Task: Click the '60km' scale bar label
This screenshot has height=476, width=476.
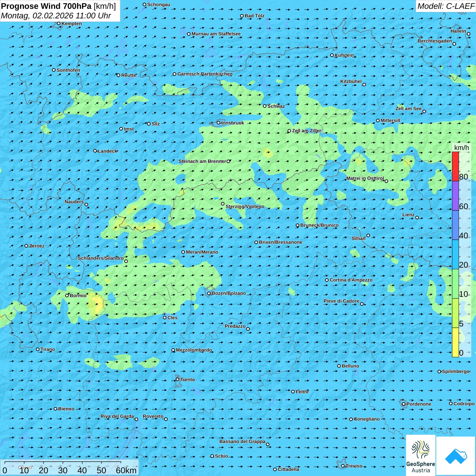Action: (x=126, y=470)
